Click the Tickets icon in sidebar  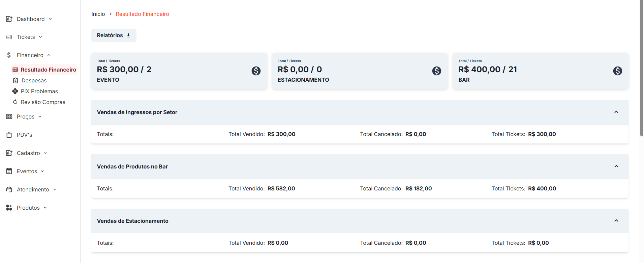pos(9,37)
